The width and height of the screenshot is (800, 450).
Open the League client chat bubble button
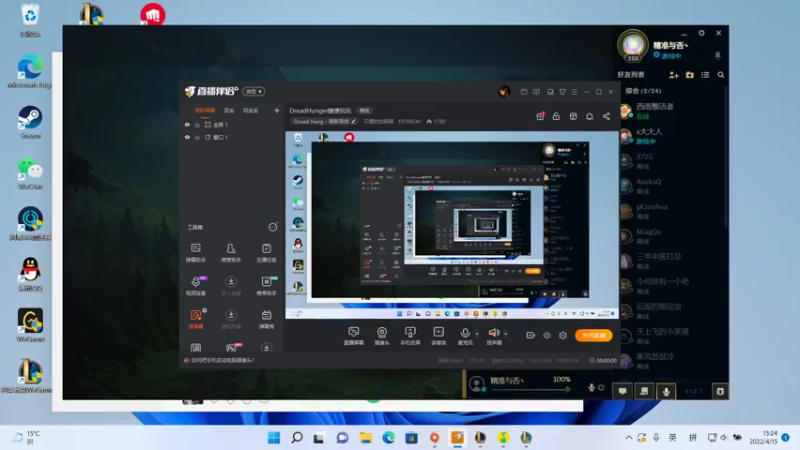click(622, 391)
